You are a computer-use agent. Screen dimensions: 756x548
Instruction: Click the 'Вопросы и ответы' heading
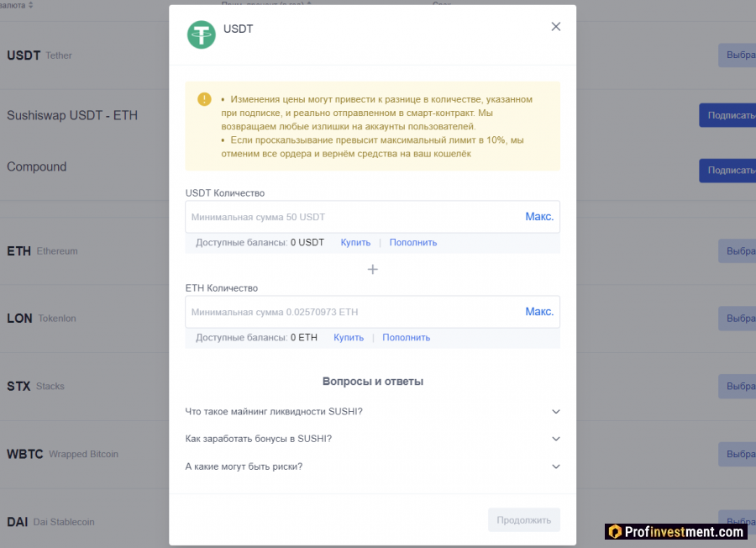pos(373,382)
